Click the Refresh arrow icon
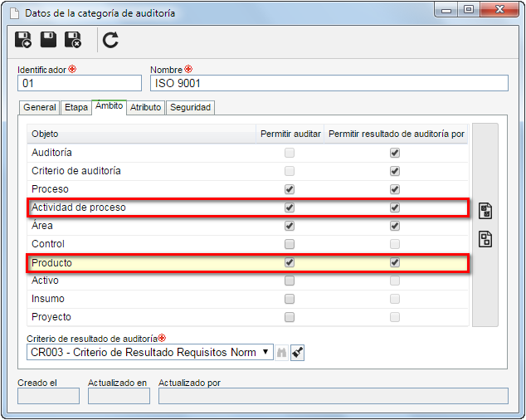 110,40
